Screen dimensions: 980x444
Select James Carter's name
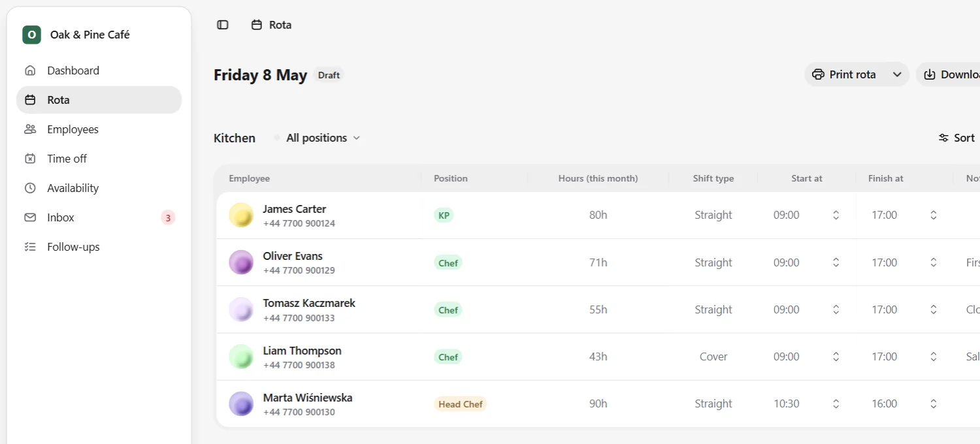pyautogui.click(x=295, y=209)
